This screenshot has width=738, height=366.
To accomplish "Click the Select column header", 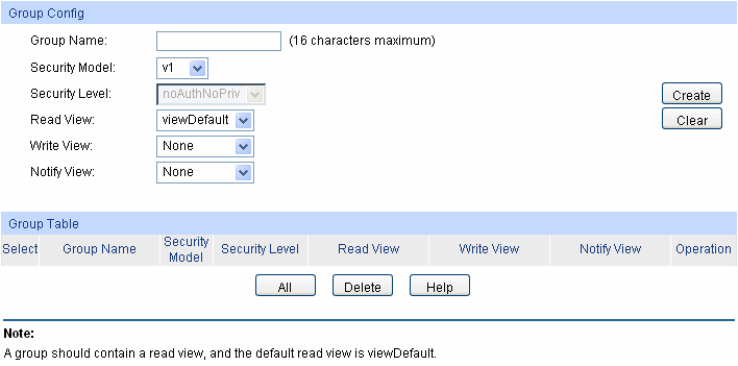I will click(x=20, y=249).
